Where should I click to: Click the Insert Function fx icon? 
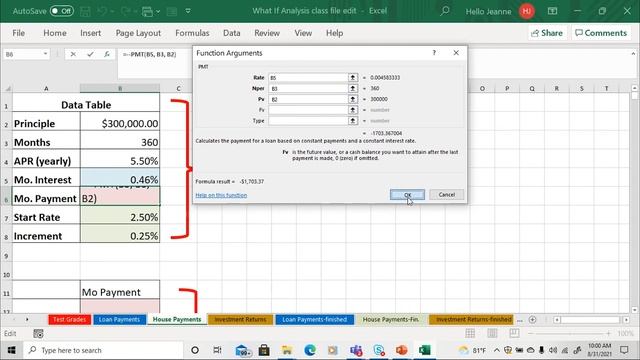[107, 54]
